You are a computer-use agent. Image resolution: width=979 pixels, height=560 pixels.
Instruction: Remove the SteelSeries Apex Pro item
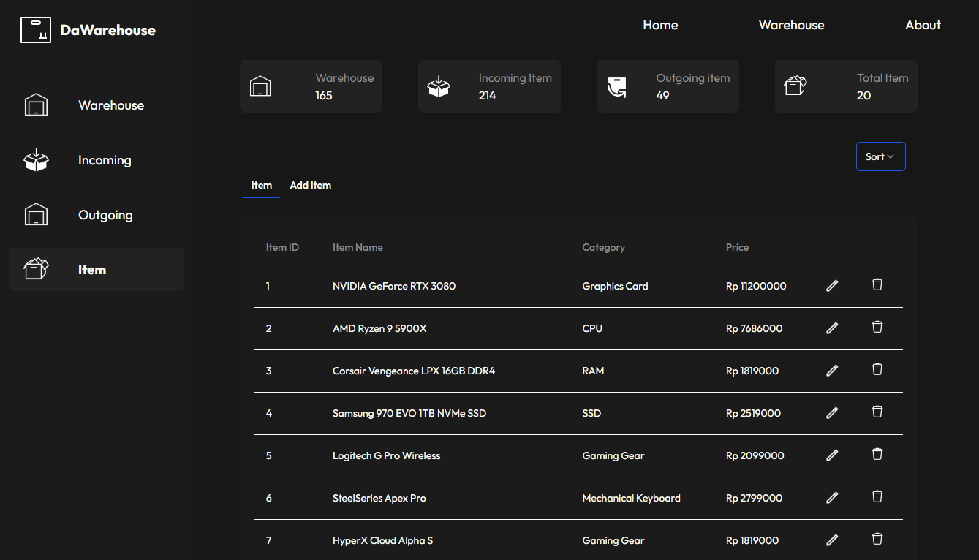[x=877, y=496]
